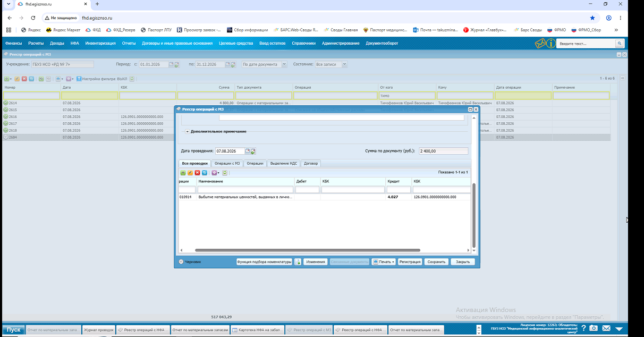Open the Печать dropdown menu
Screen dimensions: 644x337
384,262
